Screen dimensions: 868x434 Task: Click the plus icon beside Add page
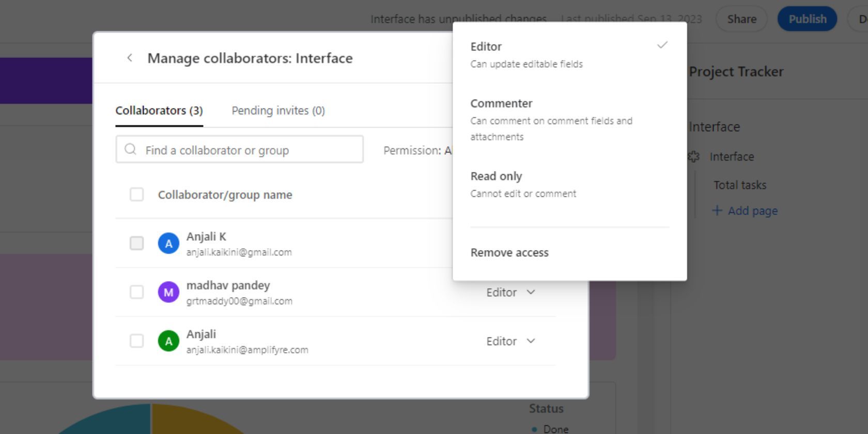pos(717,210)
